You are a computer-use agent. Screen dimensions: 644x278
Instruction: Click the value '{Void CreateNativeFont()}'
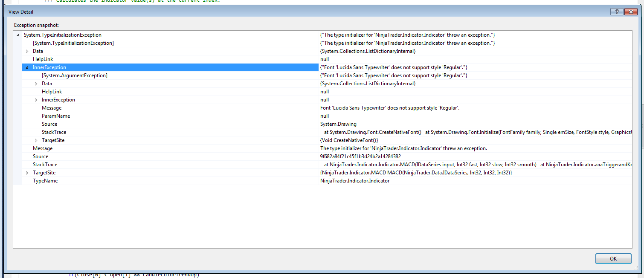point(349,140)
